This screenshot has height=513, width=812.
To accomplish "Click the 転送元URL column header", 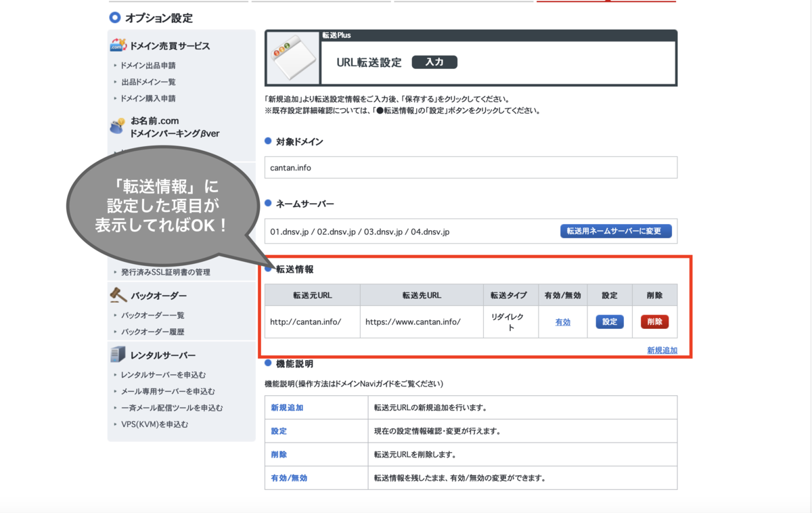I will coord(313,295).
